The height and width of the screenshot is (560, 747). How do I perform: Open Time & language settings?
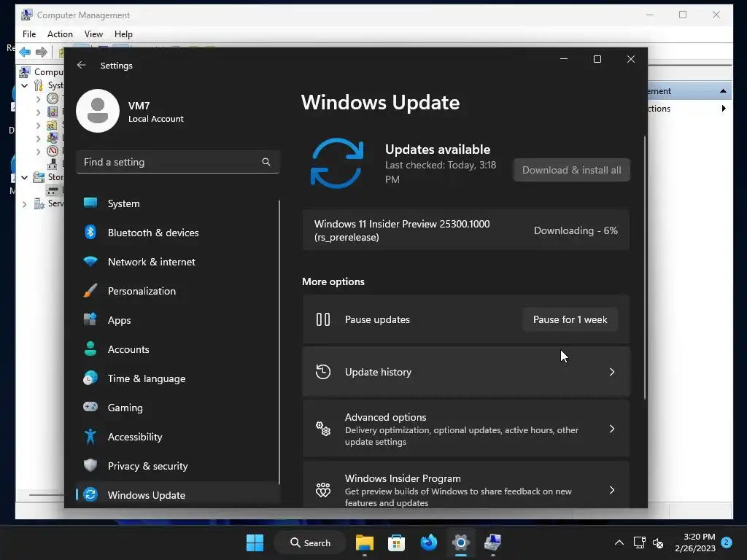(177, 378)
